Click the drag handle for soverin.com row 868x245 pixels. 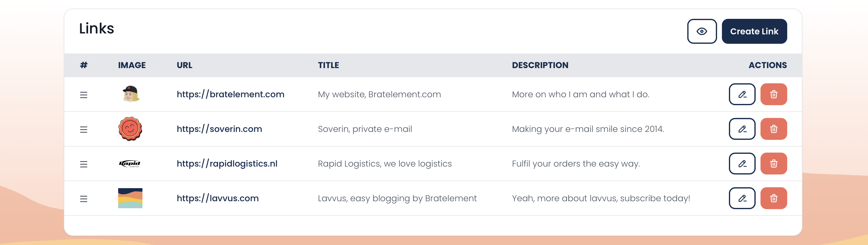tap(84, 129)
